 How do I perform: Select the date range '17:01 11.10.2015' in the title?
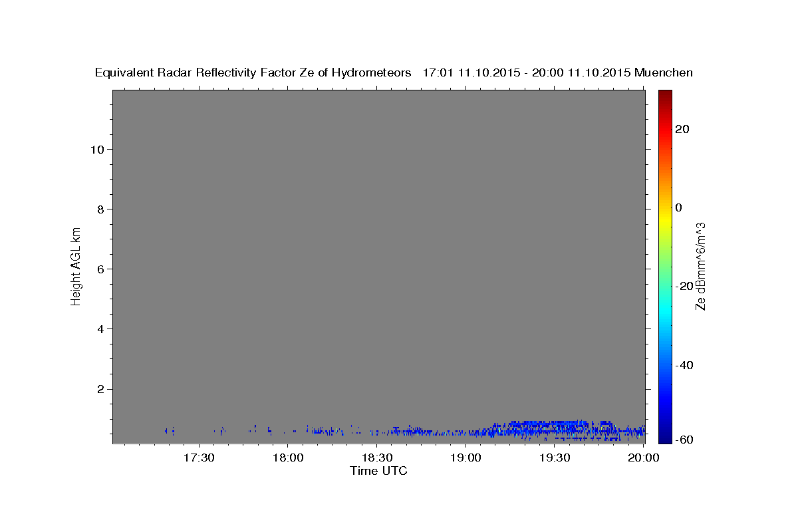(471, 72)
